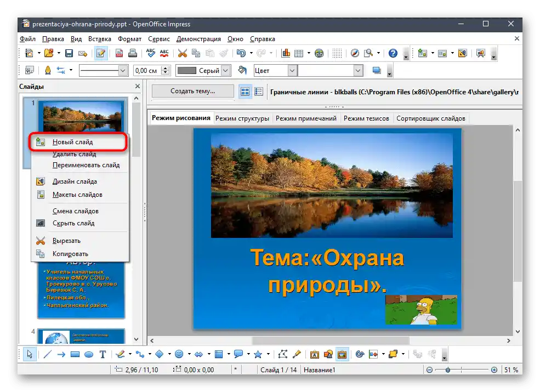Switch gallery to icon view
This screenshot has height=392, width=540.
245,92
